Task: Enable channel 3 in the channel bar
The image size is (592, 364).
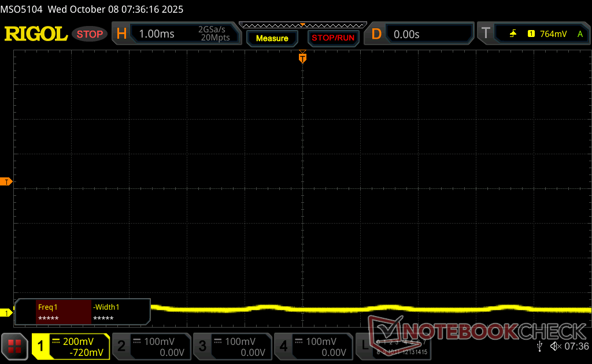Action: [x=232, y=347]
